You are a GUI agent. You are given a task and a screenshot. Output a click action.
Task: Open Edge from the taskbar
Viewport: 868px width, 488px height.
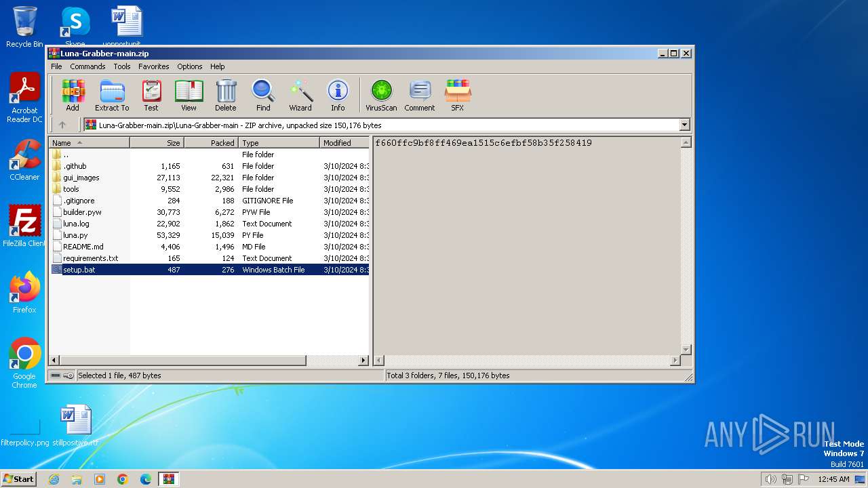tap(145, 479)
